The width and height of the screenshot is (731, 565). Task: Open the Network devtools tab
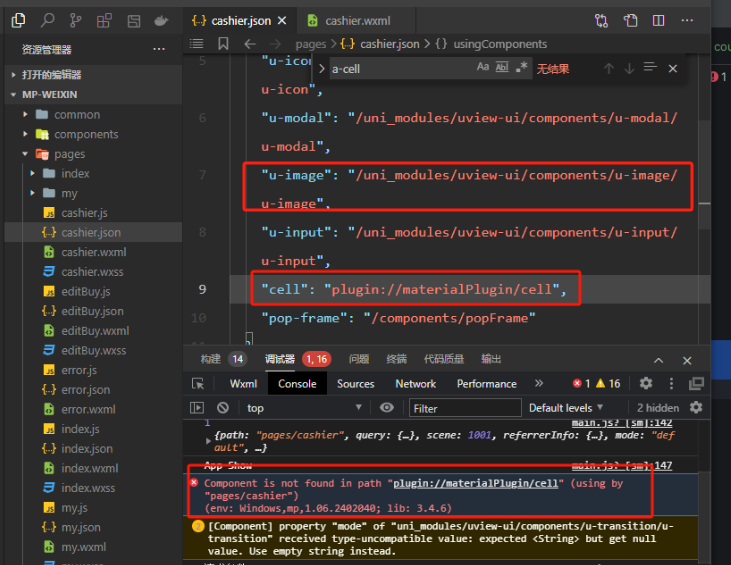[415, 384]
